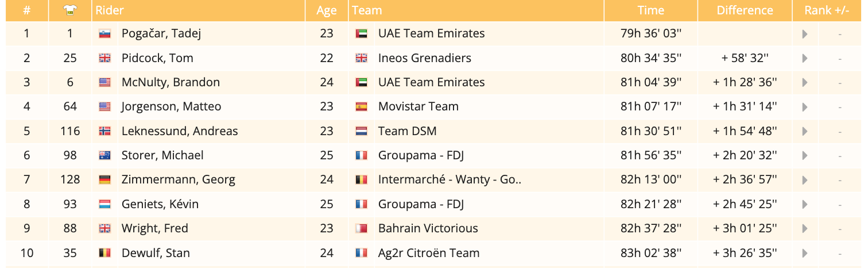Open Ag2r Citroën Team link
Screen dimensions: 868x268
[x=428, y=253]
